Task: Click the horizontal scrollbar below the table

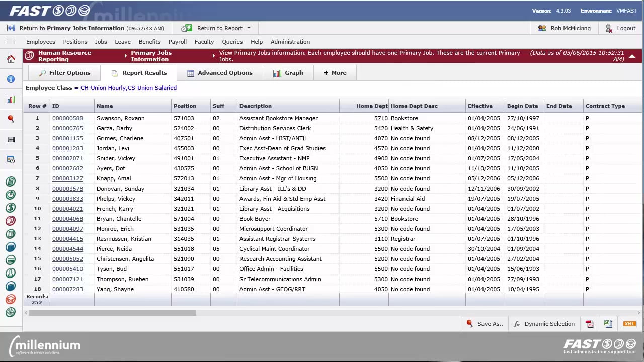Action: pyautogui.click(x=112, y=313)
